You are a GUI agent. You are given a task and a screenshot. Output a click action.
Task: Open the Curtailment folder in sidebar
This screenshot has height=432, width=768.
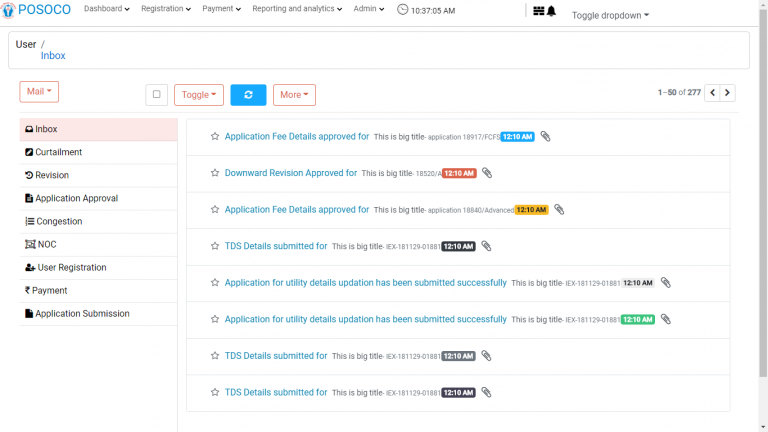pyautogui.click(x=58, y=152)
